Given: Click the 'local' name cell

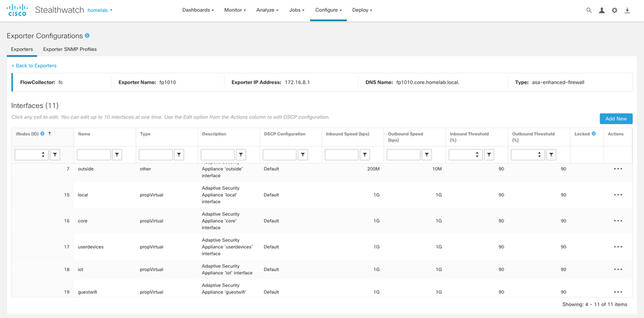Looking at the screenshot, I should click(x=83, y=195).
